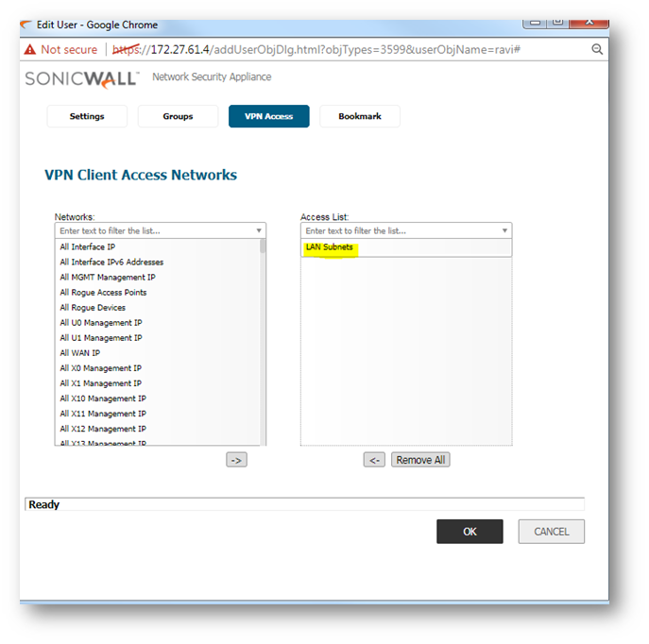
Task: Select All WAN IP in Networks list
Action: (80, 353)
